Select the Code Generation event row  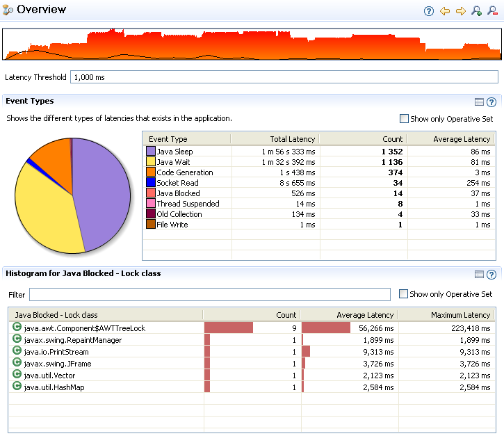click(x=319, y=172)
